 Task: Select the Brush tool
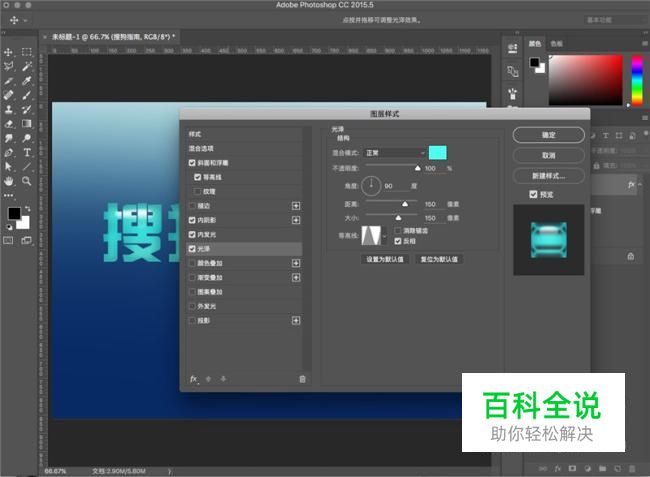point(27,95)
